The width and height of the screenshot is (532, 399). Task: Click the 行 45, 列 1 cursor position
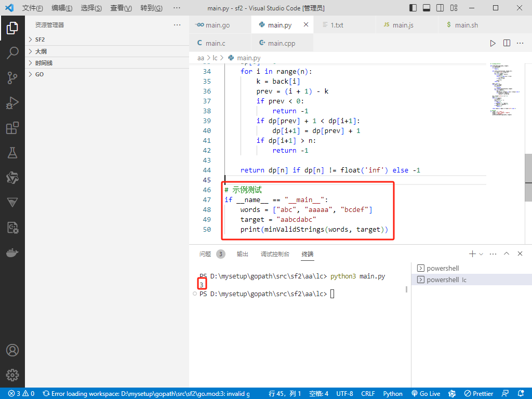coord(285,394)
